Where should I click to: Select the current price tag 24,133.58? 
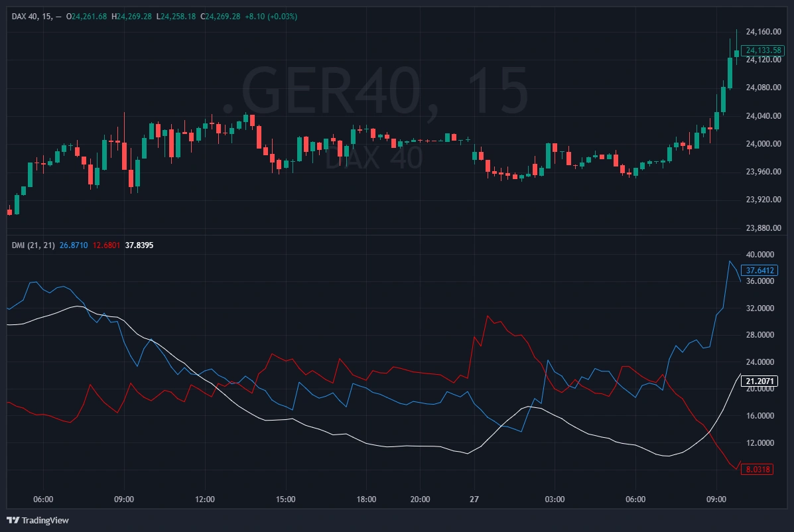point(763,50)
